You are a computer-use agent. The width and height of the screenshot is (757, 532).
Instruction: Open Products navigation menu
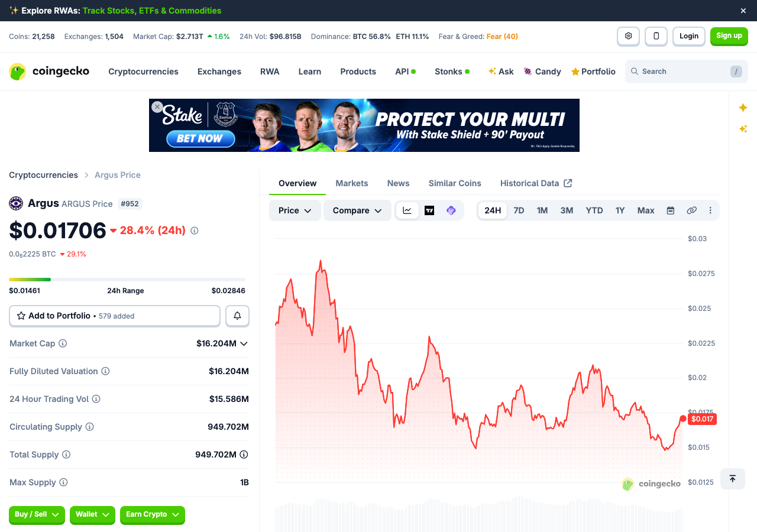pyautogui.click(x=358, y=72)
